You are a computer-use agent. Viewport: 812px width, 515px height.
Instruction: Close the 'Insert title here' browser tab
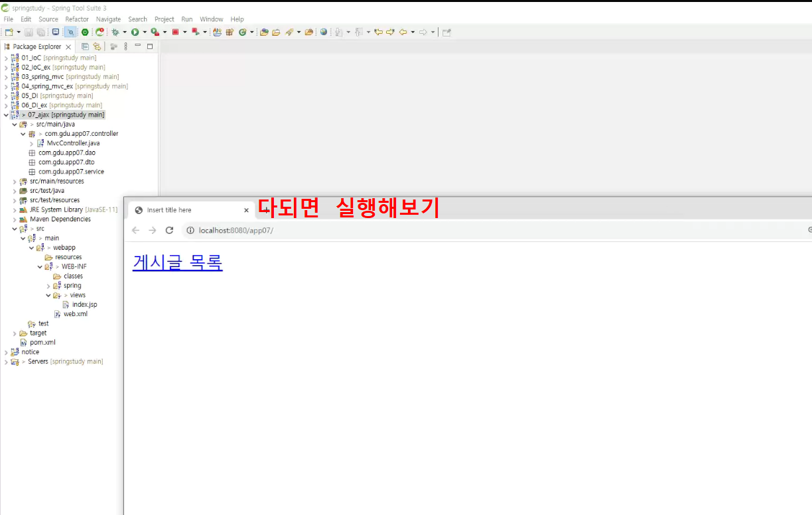pyautogui.click(x=246, y=210)
